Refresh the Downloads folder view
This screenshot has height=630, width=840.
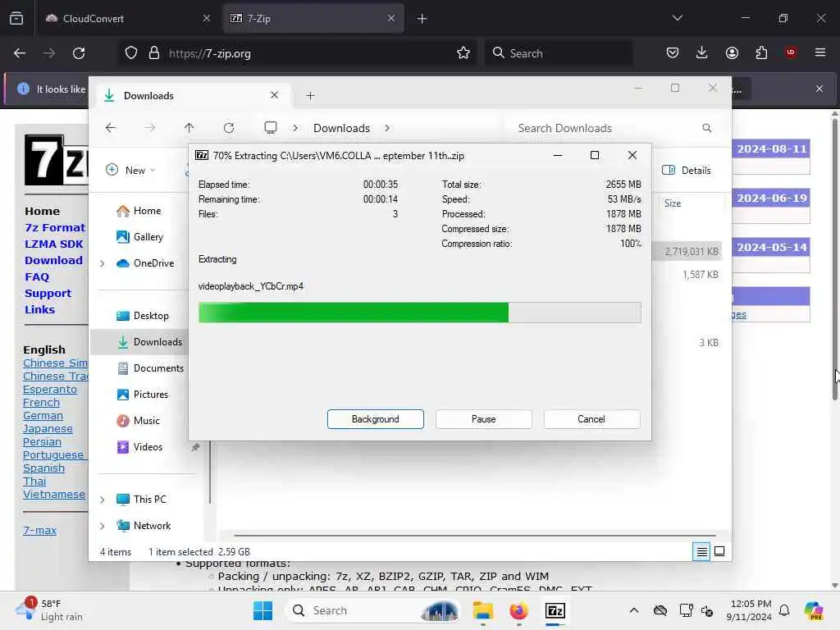[x=229, y=127]
